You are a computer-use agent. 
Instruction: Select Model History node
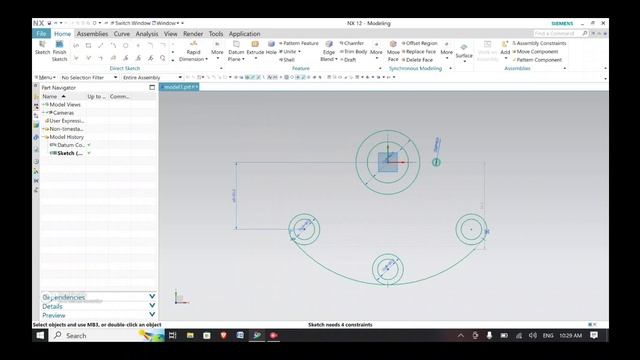pos(67,137)
